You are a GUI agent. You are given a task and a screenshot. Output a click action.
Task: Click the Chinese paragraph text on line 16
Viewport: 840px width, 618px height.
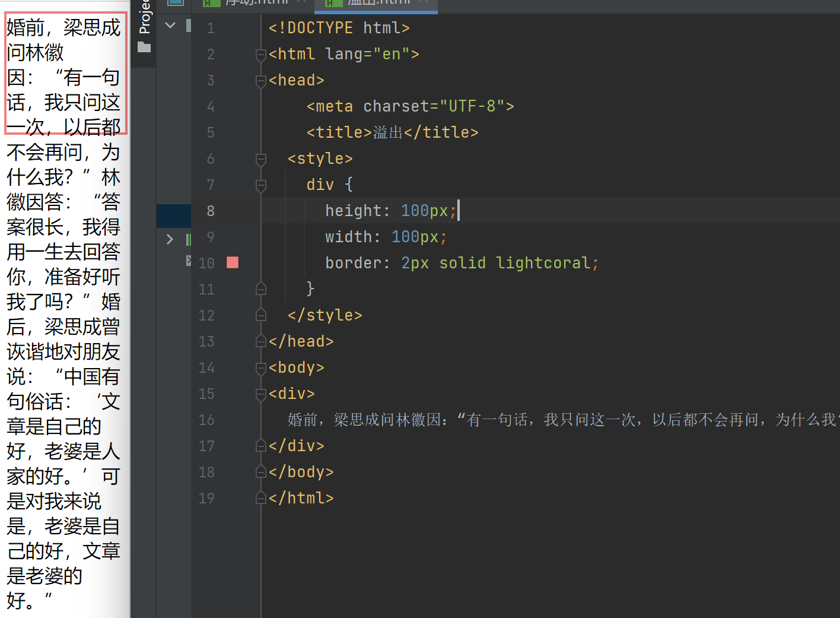coord(562,420)
